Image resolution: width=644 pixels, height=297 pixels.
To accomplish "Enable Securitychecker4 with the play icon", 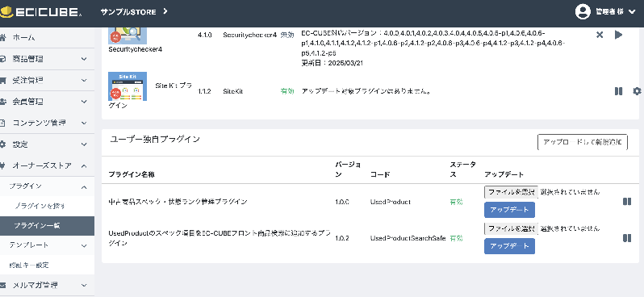I will [x=618, y=35].
